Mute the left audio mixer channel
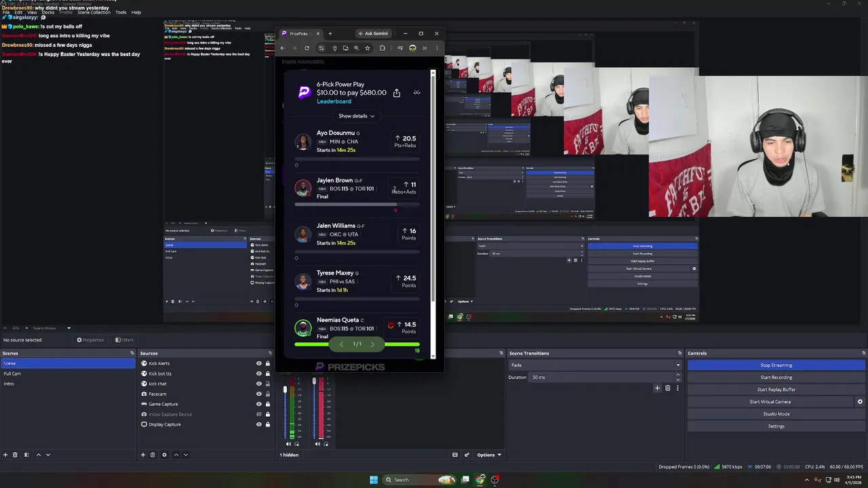 [290, 444]
